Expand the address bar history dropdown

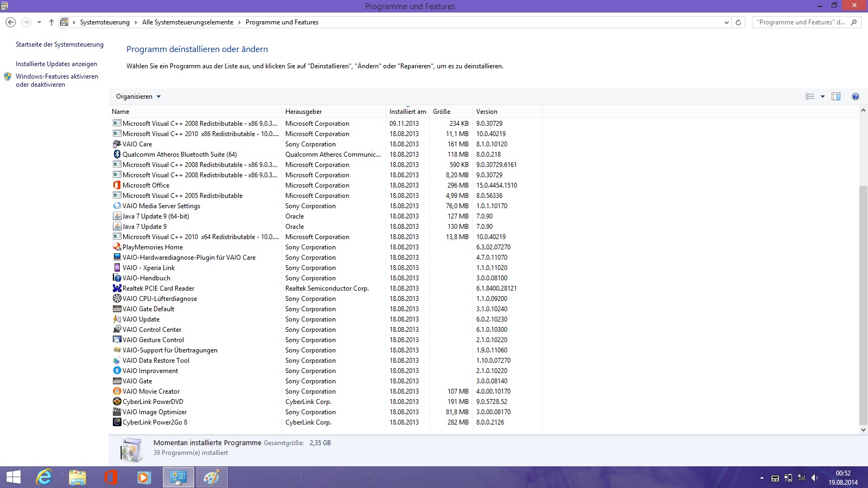point(727,22)
